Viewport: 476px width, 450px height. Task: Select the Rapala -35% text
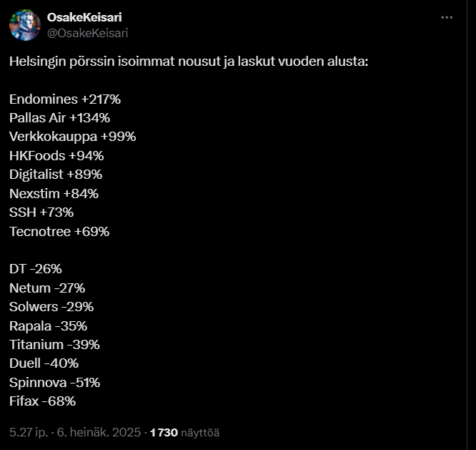49,326
